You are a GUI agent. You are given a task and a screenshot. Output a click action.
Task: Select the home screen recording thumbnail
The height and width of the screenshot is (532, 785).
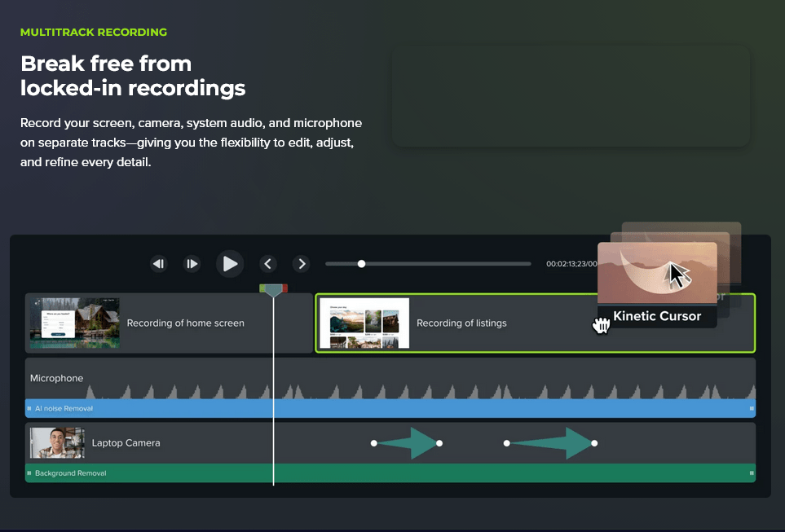click(75, 323)
